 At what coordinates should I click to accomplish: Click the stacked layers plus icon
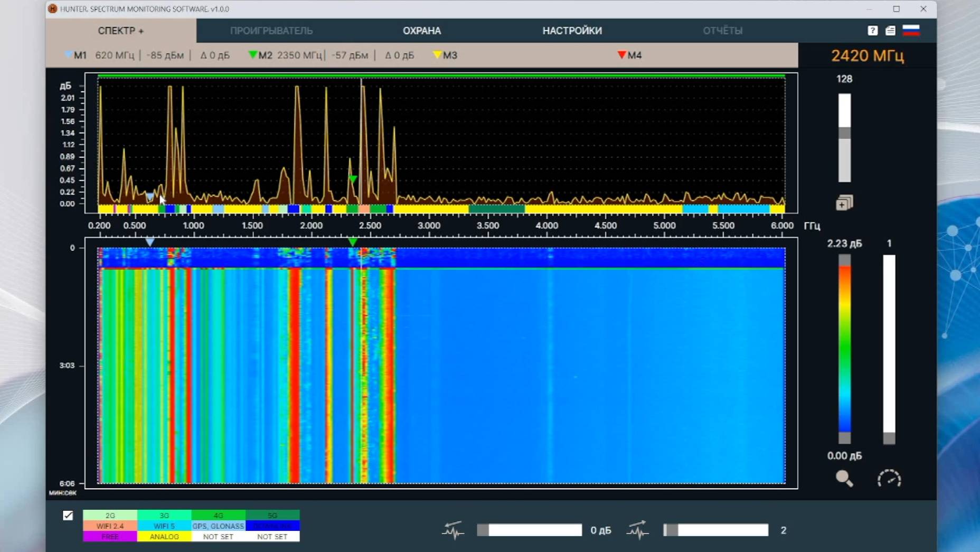point(844,203)
